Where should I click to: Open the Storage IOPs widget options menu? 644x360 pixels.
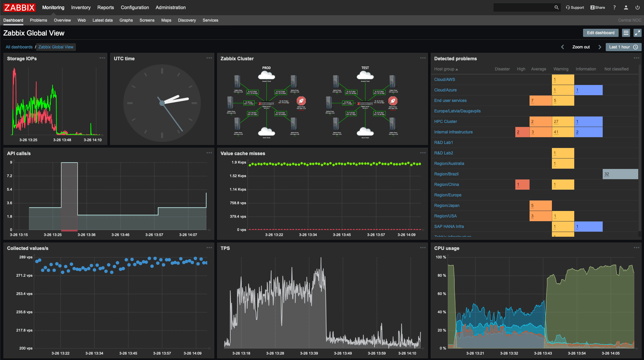(x=103, y=58)
